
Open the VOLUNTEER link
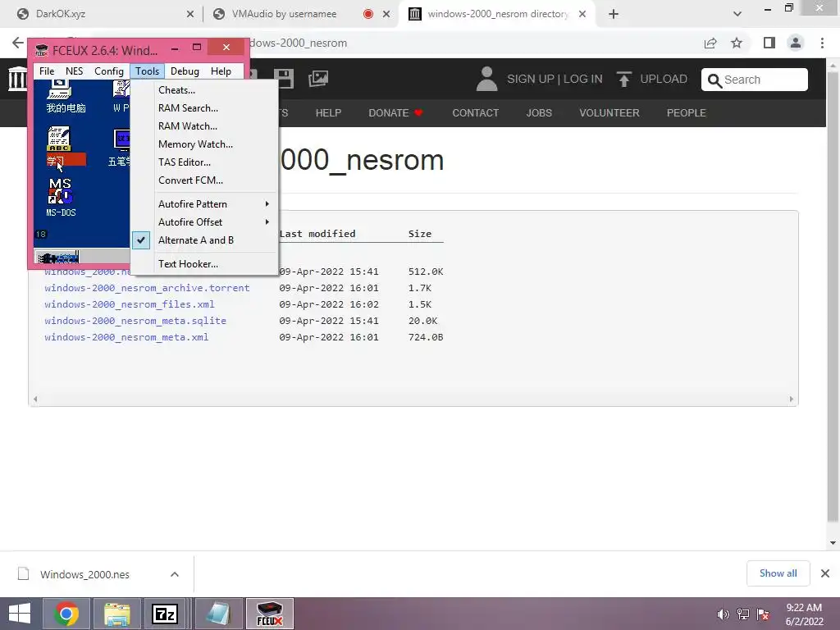click(609, 113)
